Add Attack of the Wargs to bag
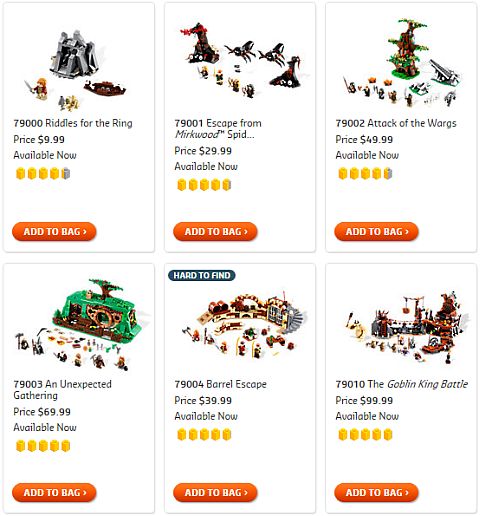The width and height of the screenshot is (480, 516). tap(376, 231)
